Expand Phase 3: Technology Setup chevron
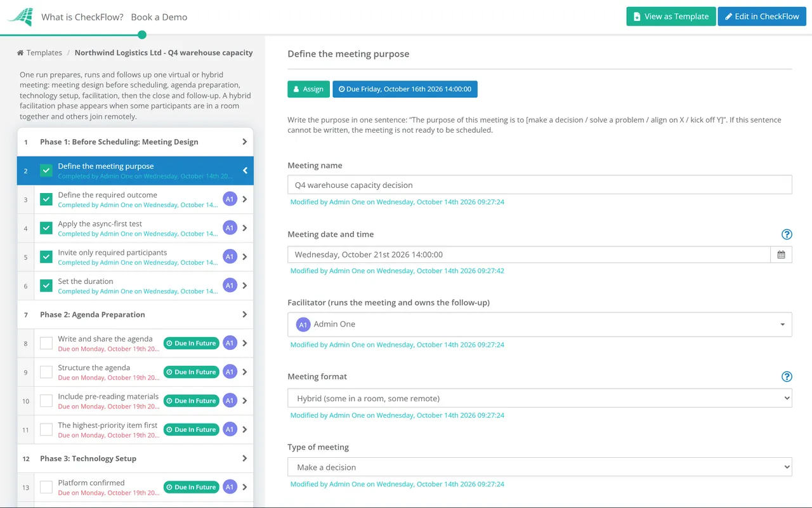 (x=245, y=458)
